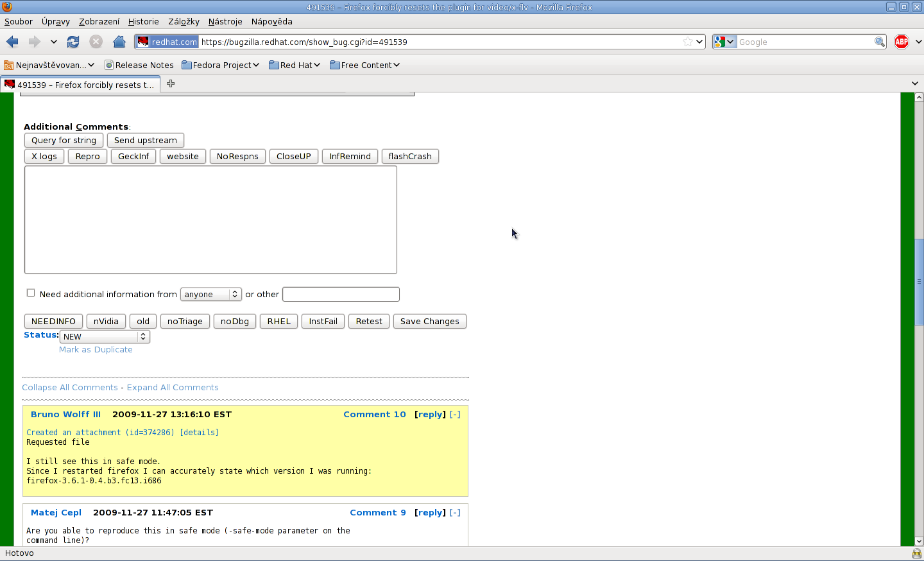This screenshot has height=561, width=924.
Task: Click the Send upstream button
Action: (x=146, y=140)
